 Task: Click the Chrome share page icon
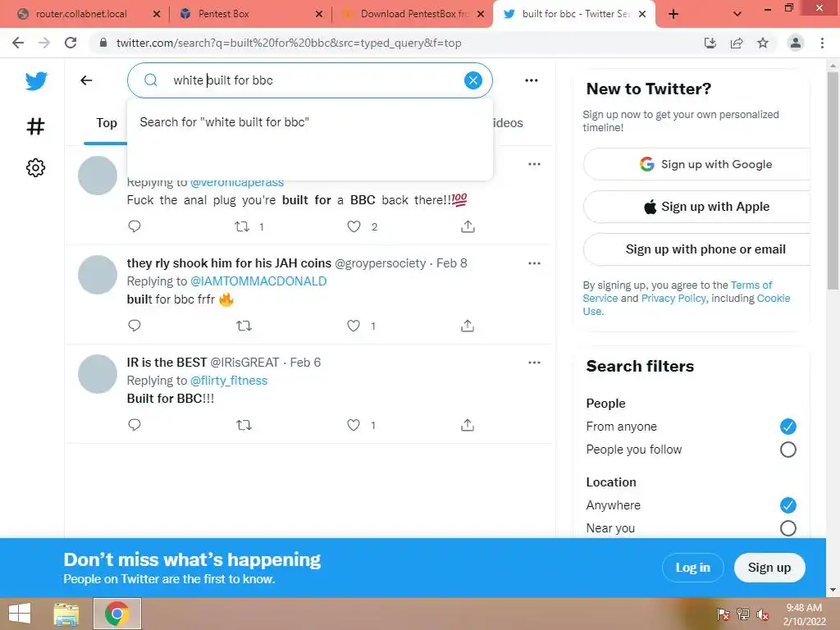[x=737, y=43]
